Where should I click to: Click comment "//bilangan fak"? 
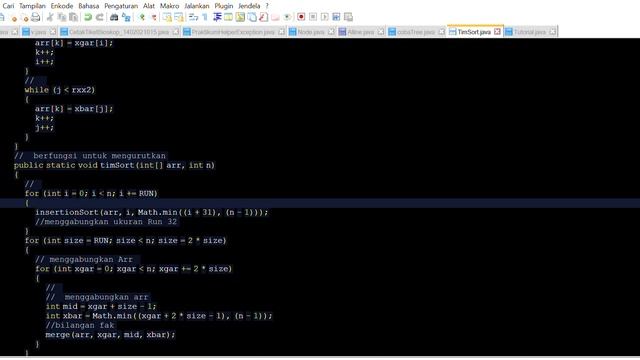80,325
